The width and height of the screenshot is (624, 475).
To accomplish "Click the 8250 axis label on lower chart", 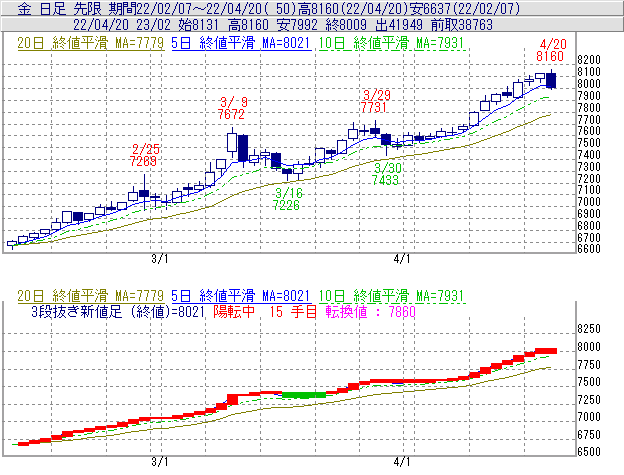I will tap(589, 329).
